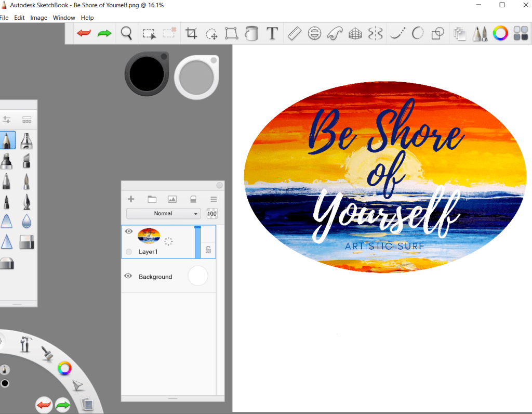This screenshot has width=532, height=414.
Task: Toggle Layer1 transparency lock
Action: tap(208, 250)
